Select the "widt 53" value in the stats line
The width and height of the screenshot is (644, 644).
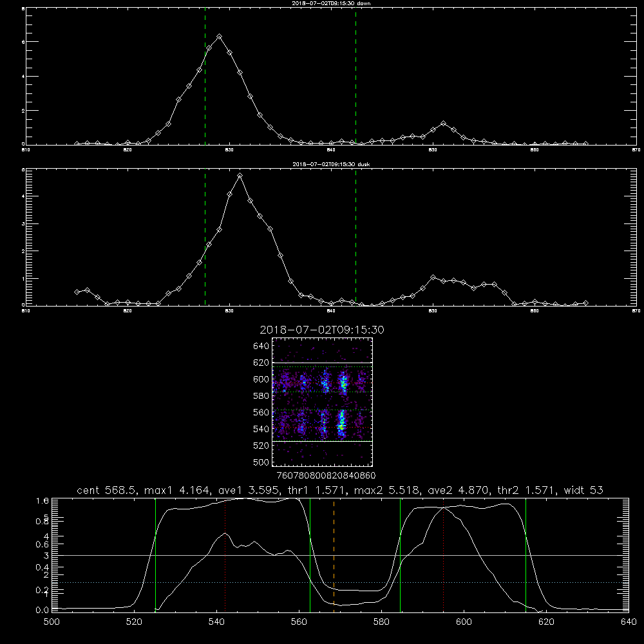[x=583, y=490]
